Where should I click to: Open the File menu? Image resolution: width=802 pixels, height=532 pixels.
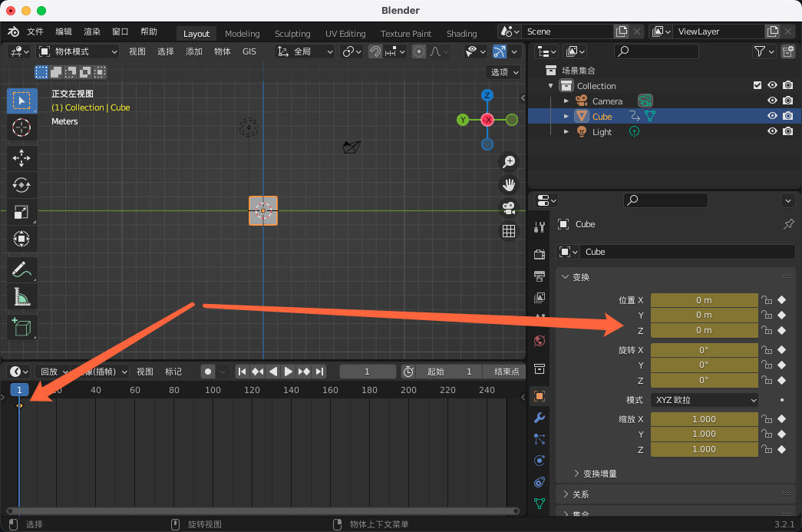35,31
